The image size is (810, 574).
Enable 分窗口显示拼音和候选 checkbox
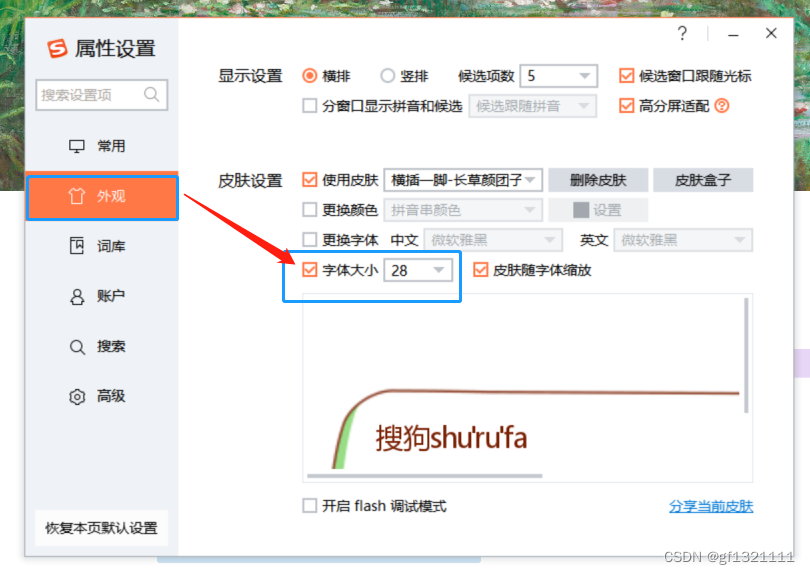[309, 106]
